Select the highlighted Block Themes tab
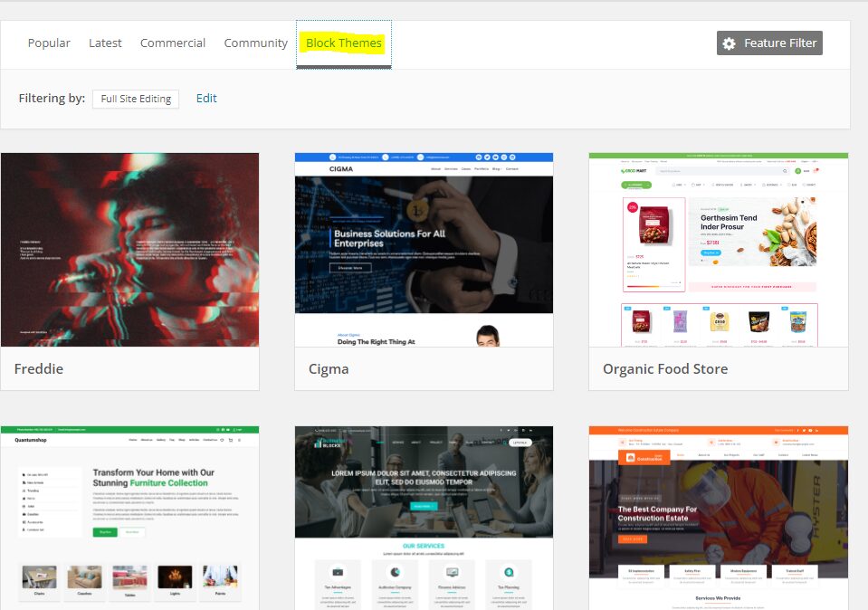The image size is (868, 610). click(x=344, y=43)
